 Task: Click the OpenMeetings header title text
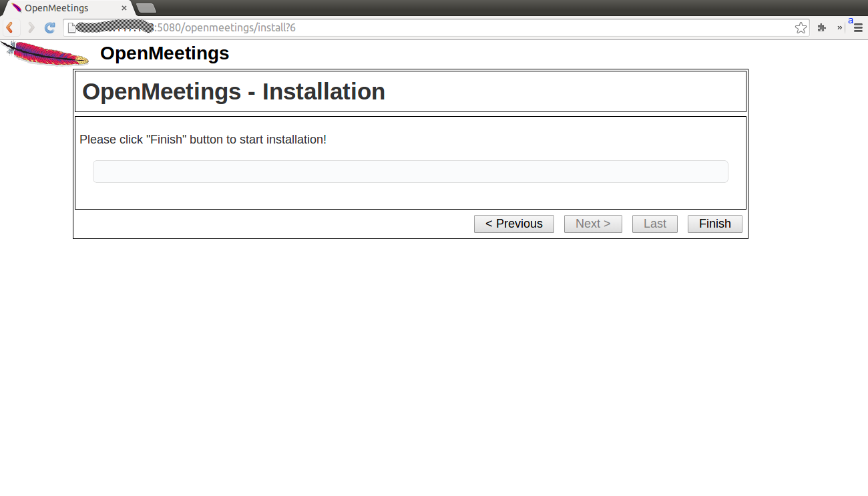tap(165, 53)
